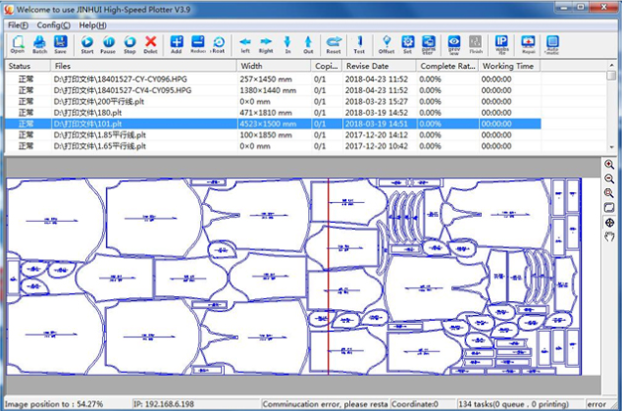This screenshot has height=411, width=622.
Task: Open the Set gear icon
Action: click(407, 44)
